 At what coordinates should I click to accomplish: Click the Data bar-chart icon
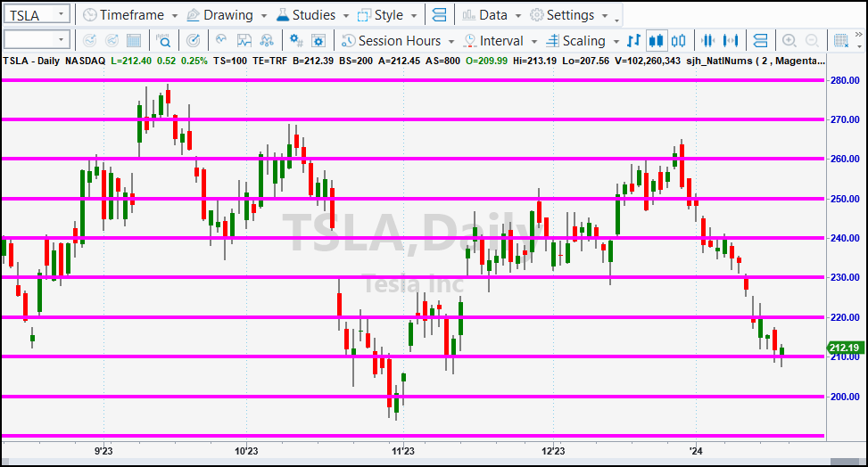[x=469, y=15]
